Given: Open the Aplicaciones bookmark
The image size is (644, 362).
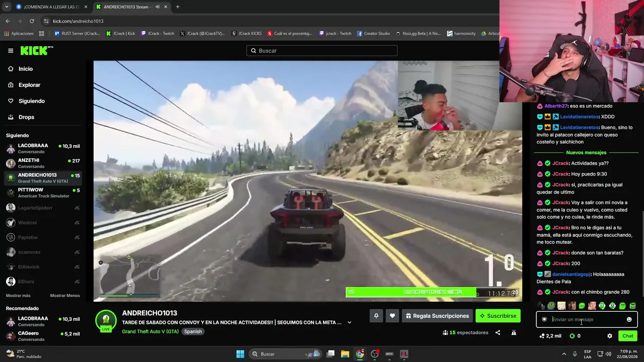Looking at the screenshot, I should coord(19,34).
